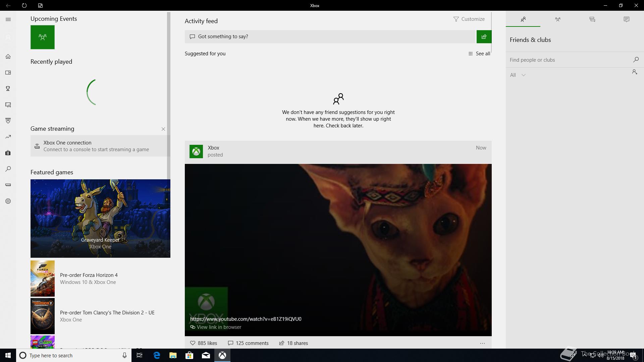Select Xbox One connection streaming option
This screenshot has width=644, height=362.
(100, 146)
